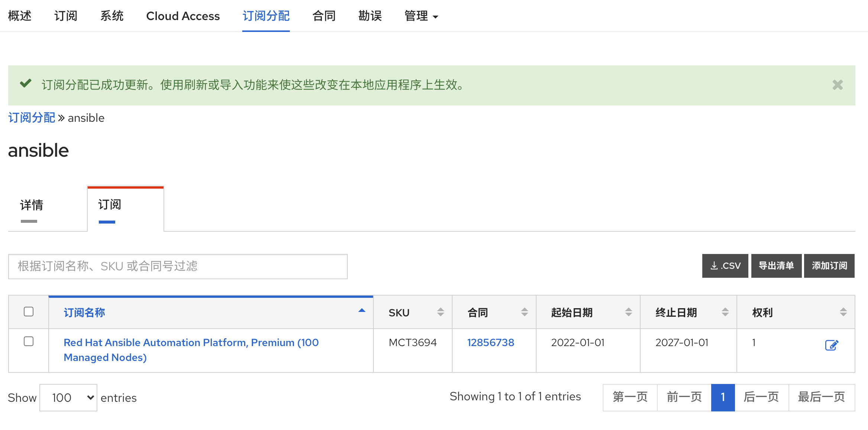Download subscriptions as .CSV
Viewport: 868px width, 430px height.
725,266
